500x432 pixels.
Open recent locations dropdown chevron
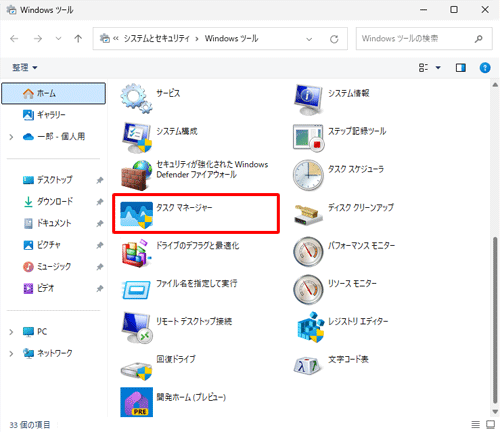point(58,39)
